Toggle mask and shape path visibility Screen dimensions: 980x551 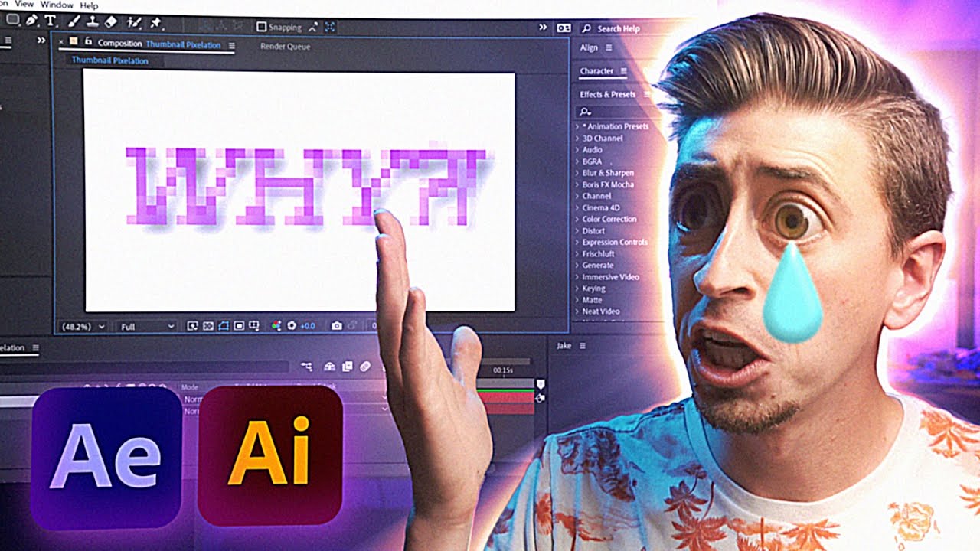click(223, 326)
